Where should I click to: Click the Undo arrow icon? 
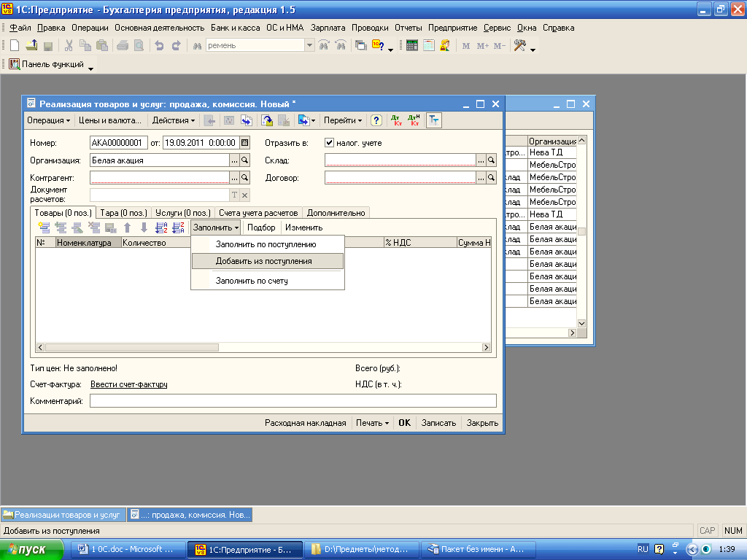coord(159,46)
